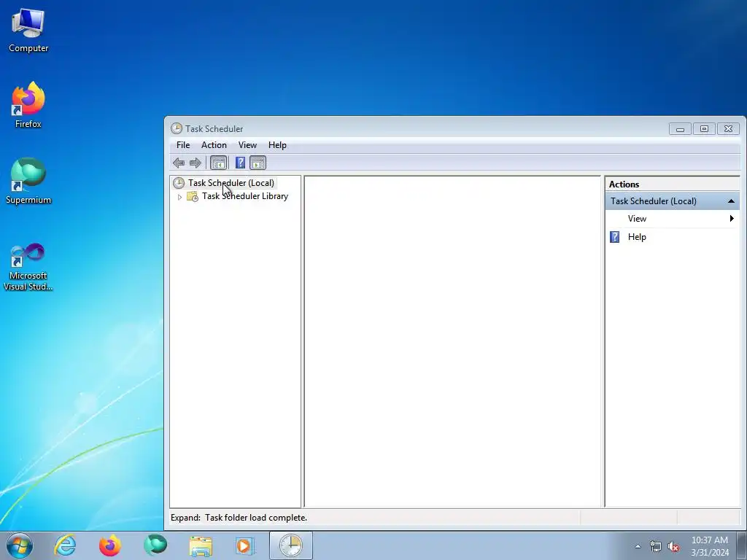The image size is (747, 560).
Task: Go back with the toolbar Back arrow
Action: click(x=179, y=163)
